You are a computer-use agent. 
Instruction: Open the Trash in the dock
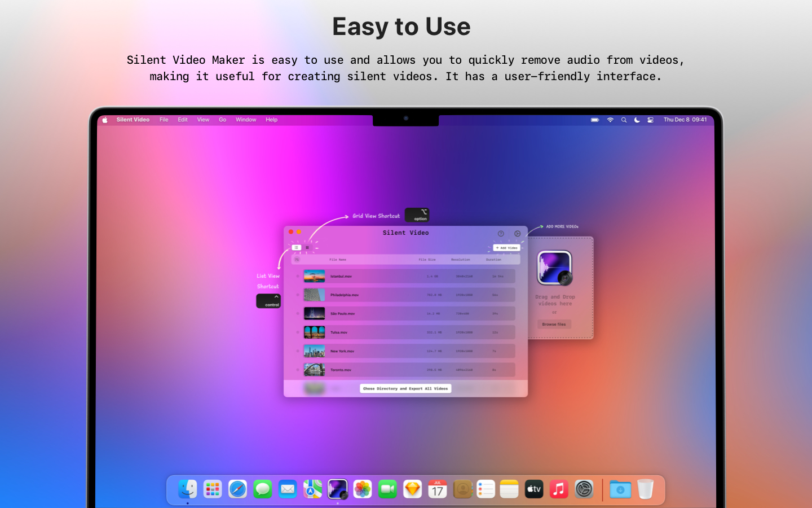pos(646,489)
